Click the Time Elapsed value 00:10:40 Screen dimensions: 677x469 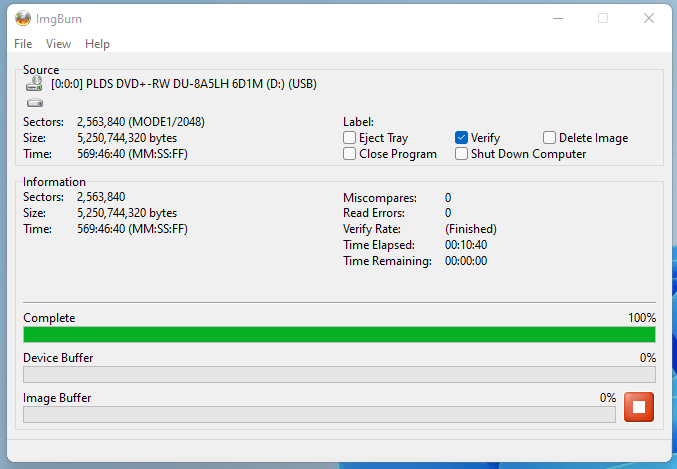pos(466,245)
